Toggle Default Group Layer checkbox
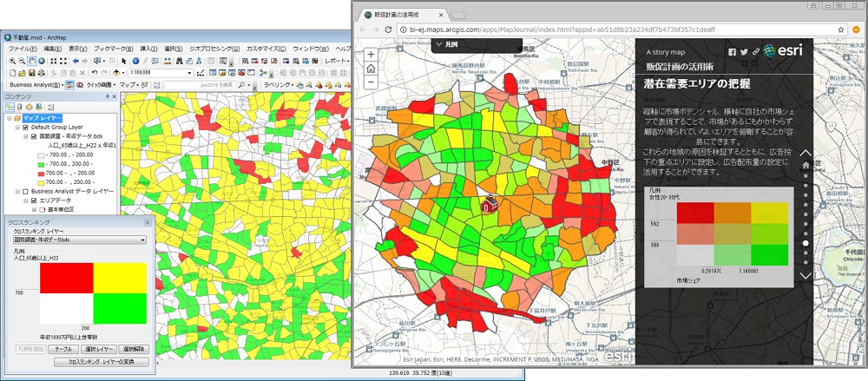 coord(24,127)
